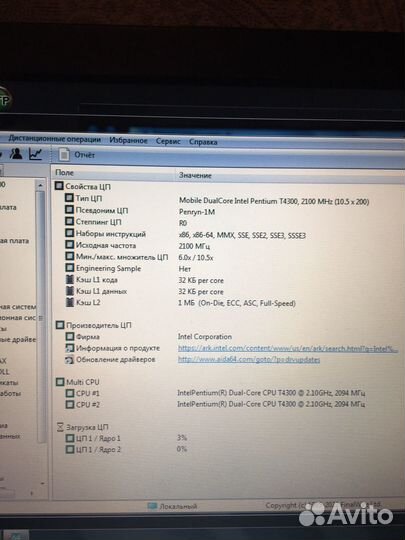Click the hourglass icon beside Загрузка ЦП
Image resolution: width=405 pixels, height=540 pixels.
click(x=60, y=427)
